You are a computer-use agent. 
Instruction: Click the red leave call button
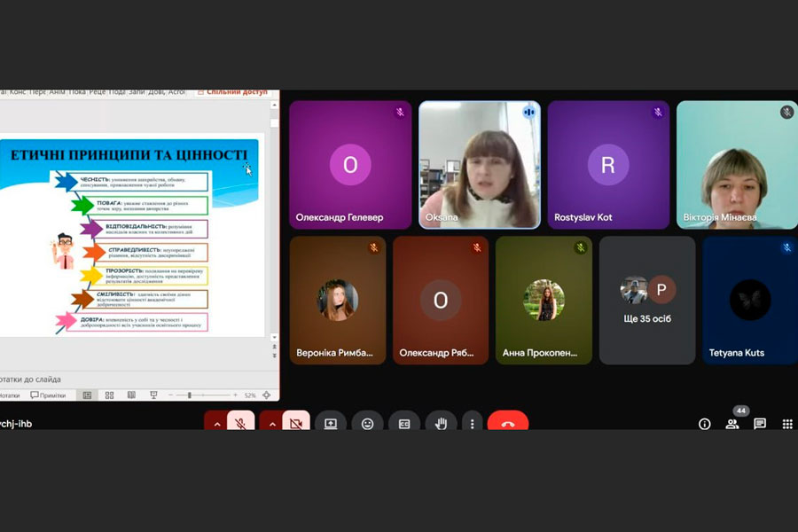point(507,424)
